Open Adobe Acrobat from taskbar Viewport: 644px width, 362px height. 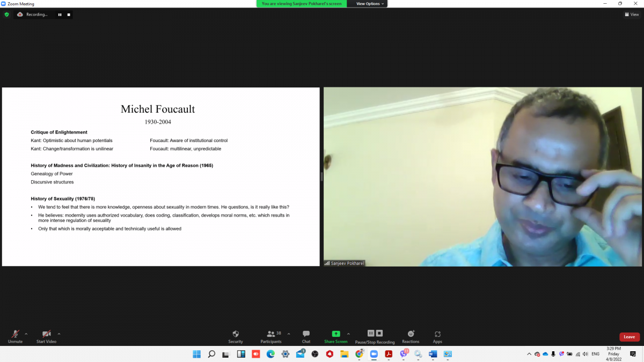point(389,354)
